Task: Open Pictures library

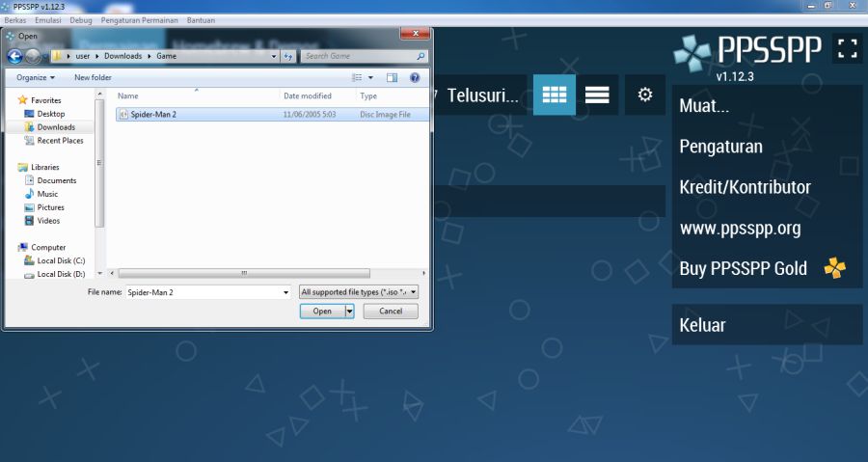Action: [x=50, y=207]
